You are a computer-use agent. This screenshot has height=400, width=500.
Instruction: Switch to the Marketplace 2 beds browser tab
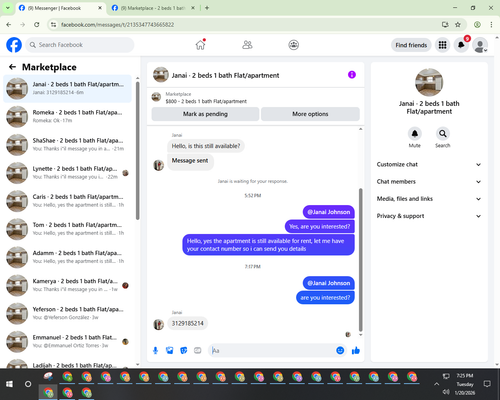point(153,8)
